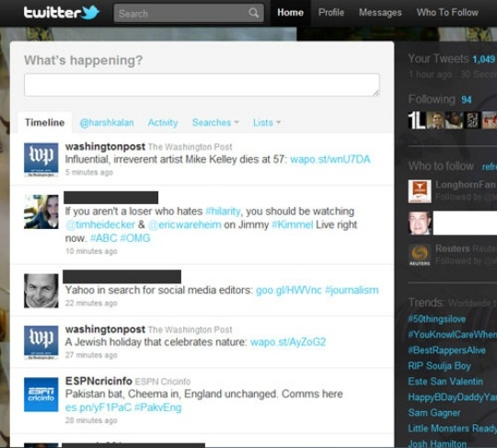Image resolution: width=497 pixels, height=448 pixels.
Task: Switch to the @harshkalan tab
Action: pos(107,122)
